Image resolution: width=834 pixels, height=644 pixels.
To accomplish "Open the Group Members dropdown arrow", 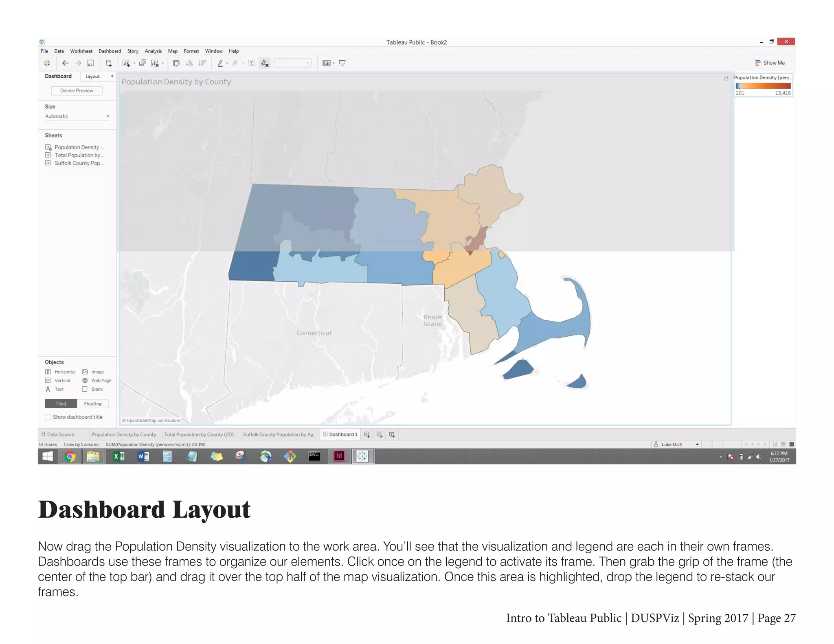I will pos(243,64).
